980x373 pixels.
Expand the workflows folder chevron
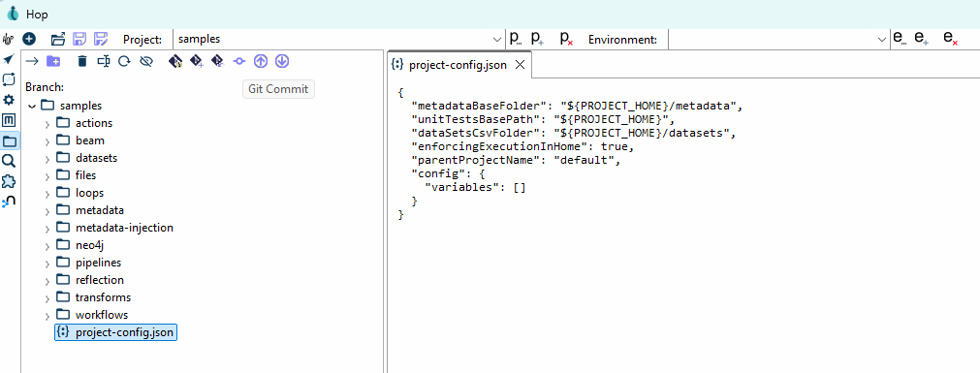click(x=47, y=316)
